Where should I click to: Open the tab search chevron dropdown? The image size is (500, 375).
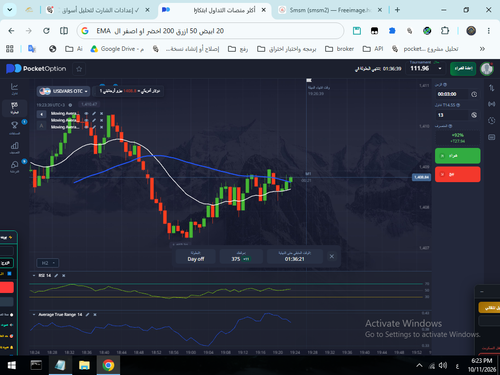click(x=10, y=10)
